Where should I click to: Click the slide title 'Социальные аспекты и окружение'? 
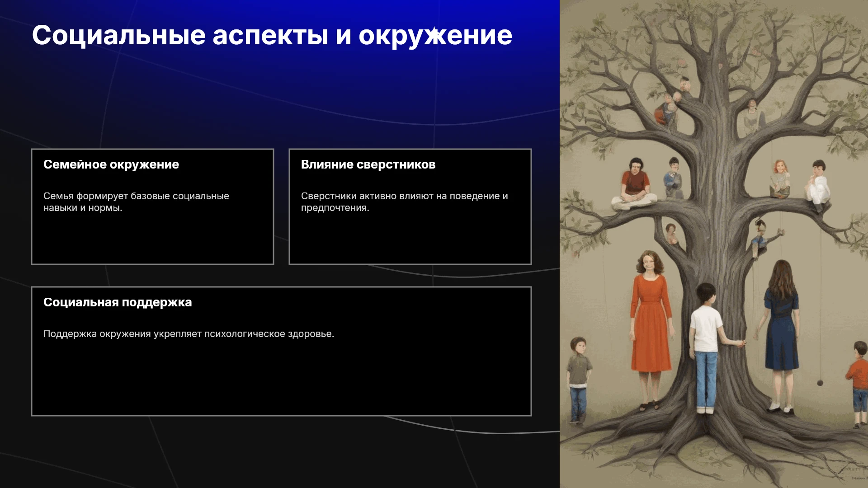pos(272,35)
